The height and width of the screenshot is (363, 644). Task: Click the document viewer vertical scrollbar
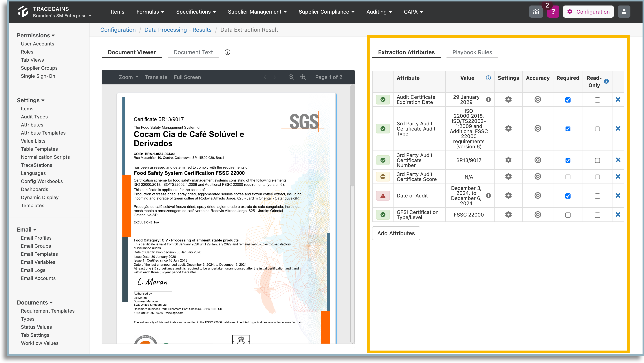[x=352, y=135]
